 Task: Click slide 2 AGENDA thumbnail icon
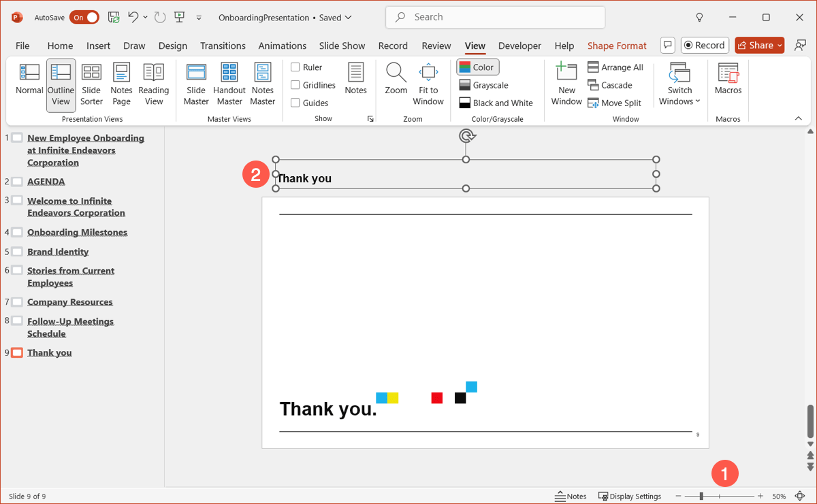(17, 182)
